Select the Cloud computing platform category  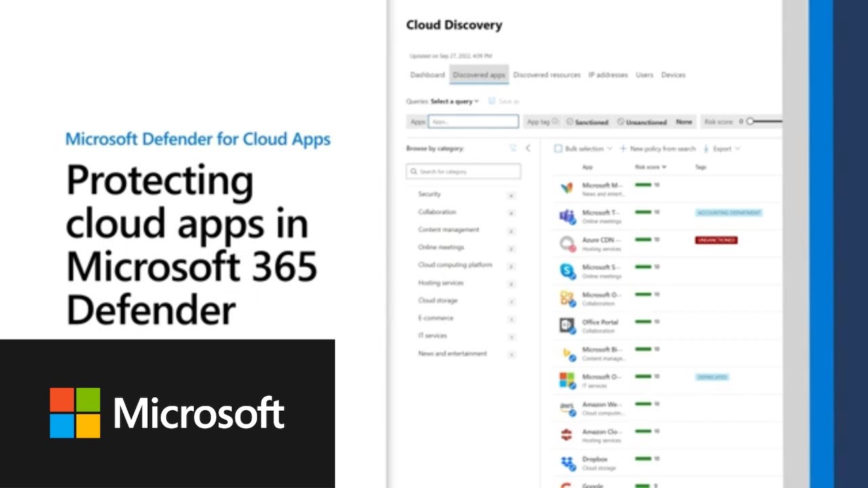[x=455, y=265]
